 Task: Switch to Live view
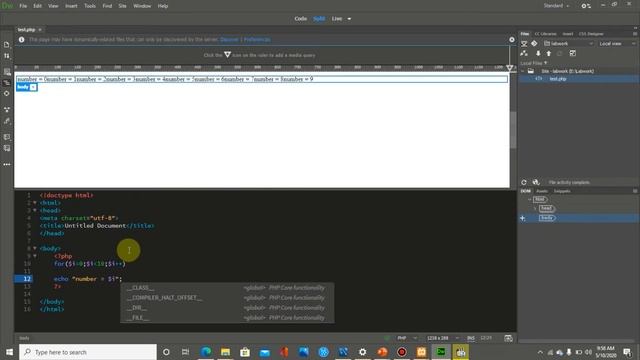[x=337, y=19]
